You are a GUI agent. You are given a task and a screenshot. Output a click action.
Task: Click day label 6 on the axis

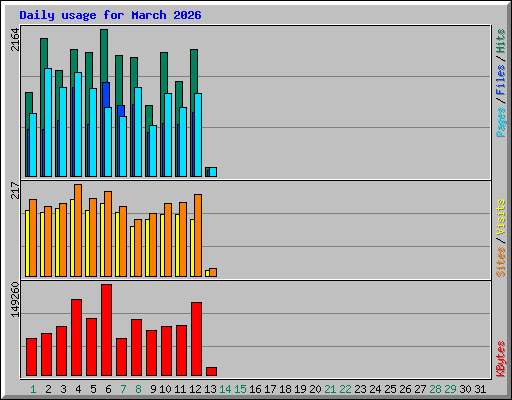pos(108,389)
